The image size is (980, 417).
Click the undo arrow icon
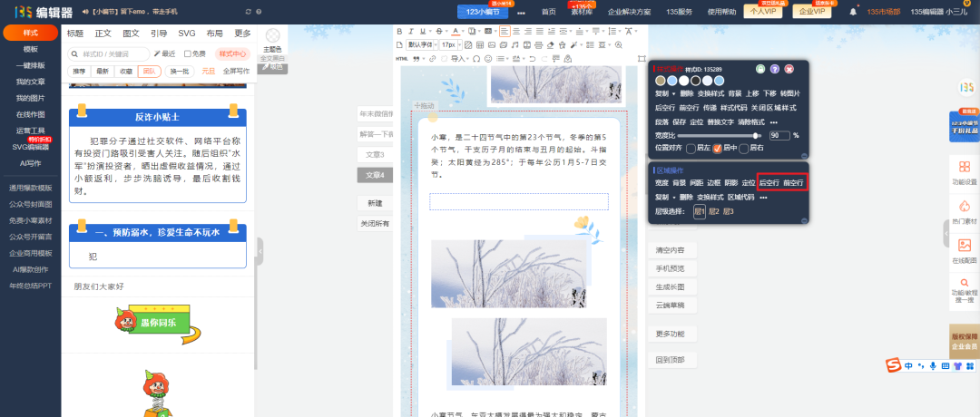point(532,59)
